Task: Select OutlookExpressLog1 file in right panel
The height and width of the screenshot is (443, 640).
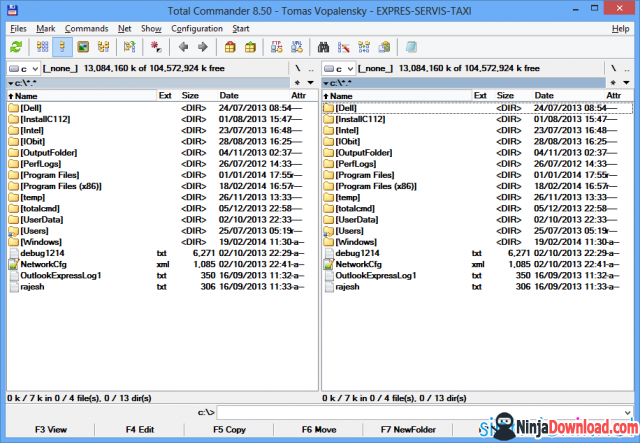Action: pos(478,276)
